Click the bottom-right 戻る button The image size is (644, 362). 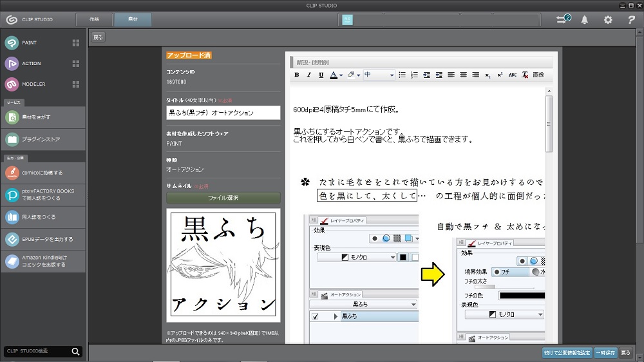(625, 352)
